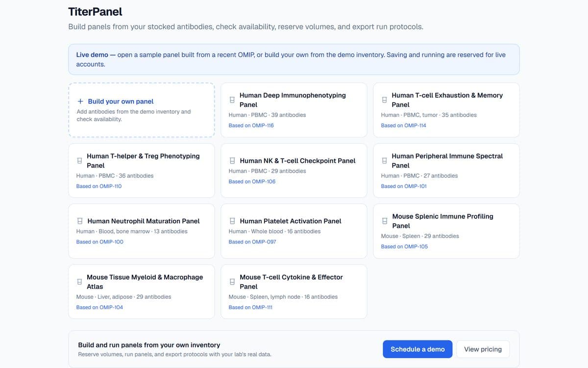Click the tube icon on Human Deep Immunophenotyping Panel
This screenshot has height=368, width=588.
[x=232, y=100]
